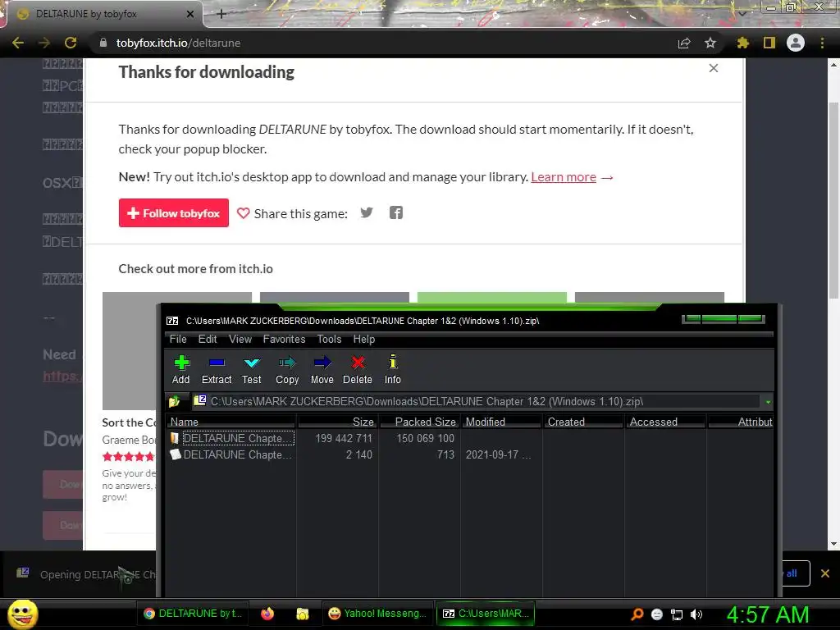This screenshot has width=840, height=630.
Task: Select the Copy tool in 7-Zip
Action: click(x=287, y=369)
